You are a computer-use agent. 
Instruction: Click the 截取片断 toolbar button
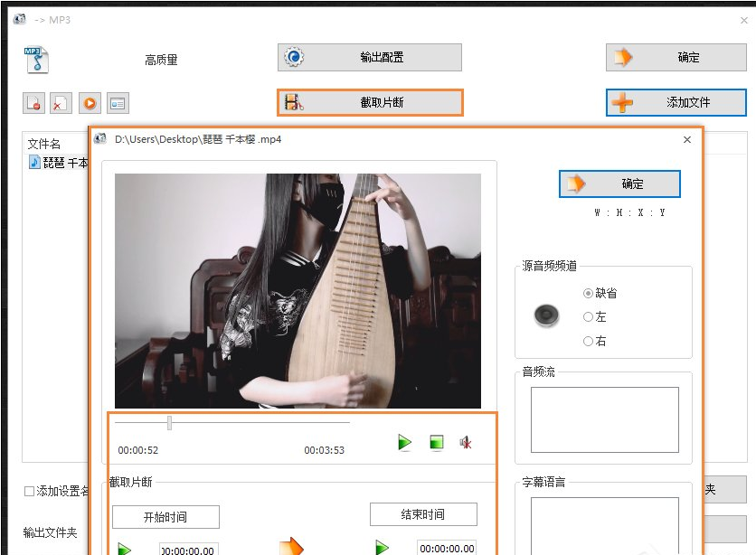pos(369,102)
